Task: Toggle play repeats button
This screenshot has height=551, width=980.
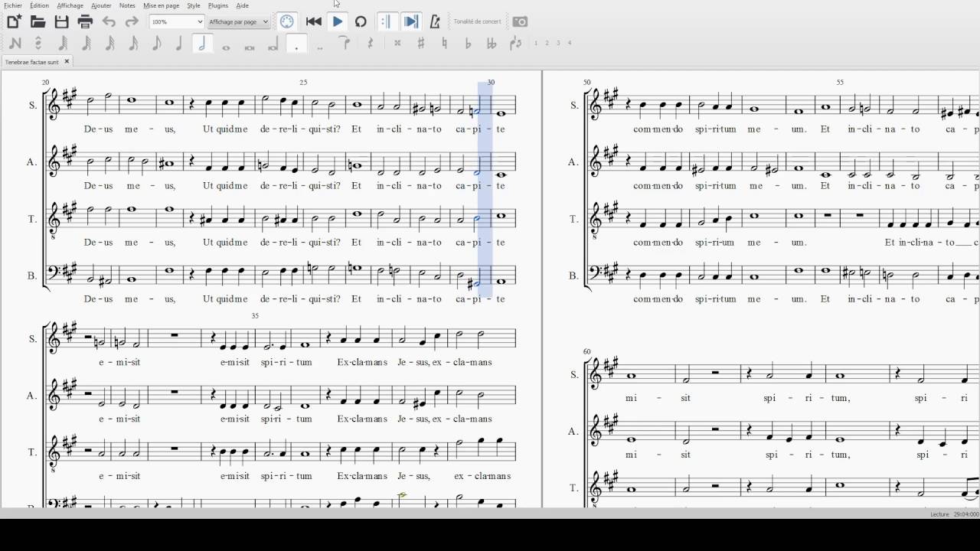Action: pyautogui.click(x=386, y=21)
